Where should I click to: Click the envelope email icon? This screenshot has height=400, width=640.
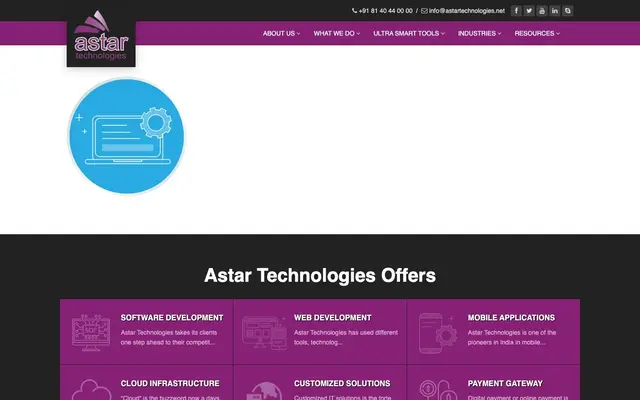tap(424, 11)
